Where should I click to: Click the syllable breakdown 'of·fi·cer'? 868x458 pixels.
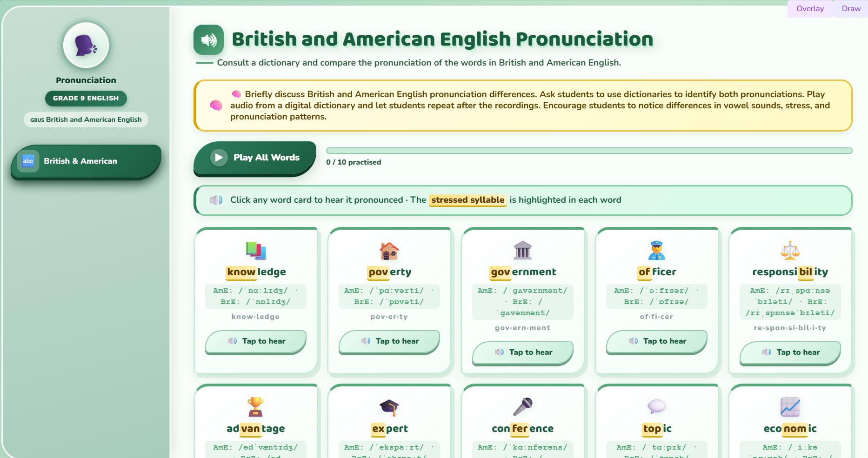[x=657, y=317]
